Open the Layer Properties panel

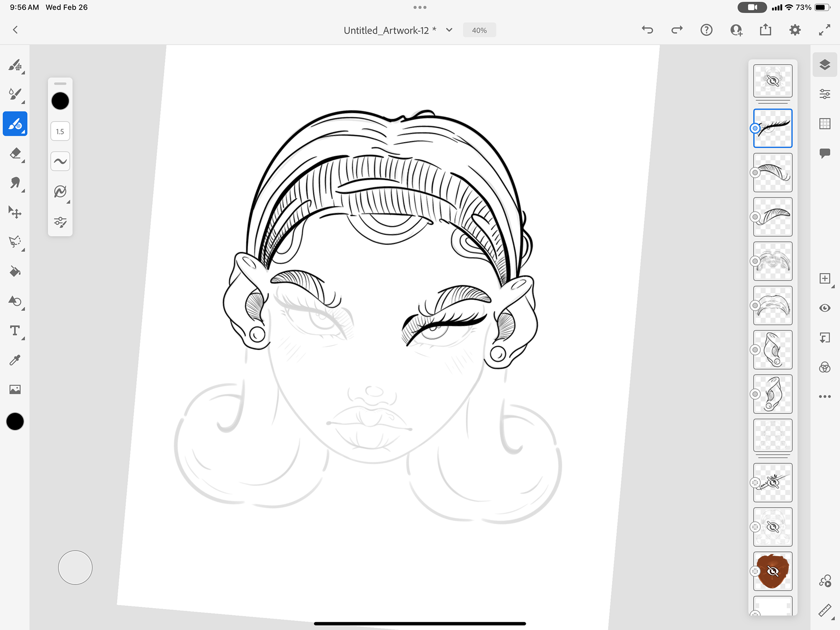tap(825, 94)
